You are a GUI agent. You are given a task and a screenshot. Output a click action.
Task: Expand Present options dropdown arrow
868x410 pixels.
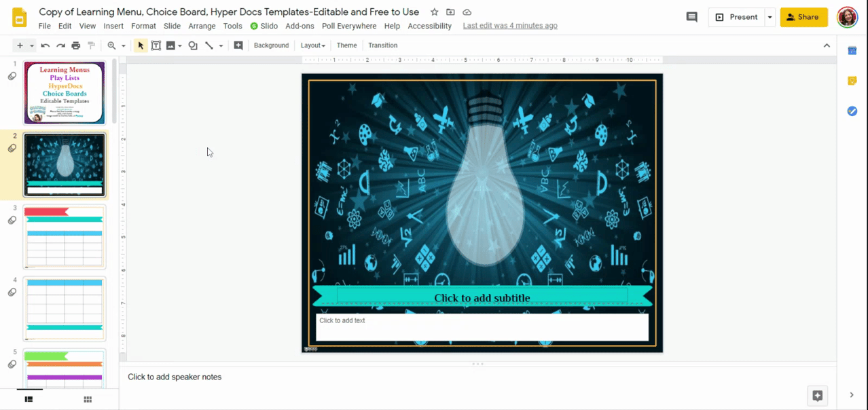pos(770,17)
